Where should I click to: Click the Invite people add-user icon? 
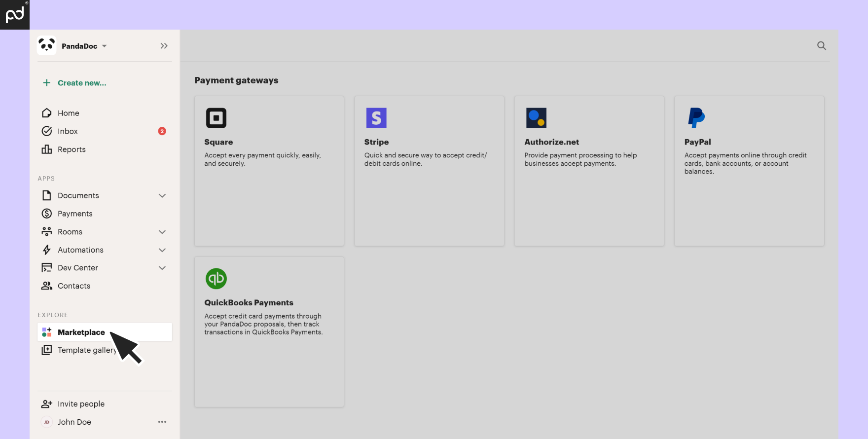click(47, 404)
